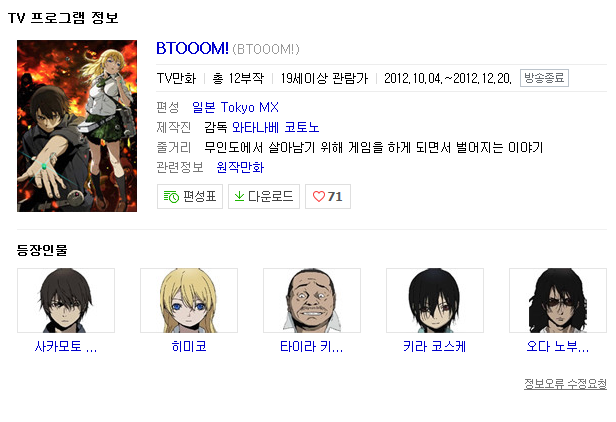The image size is (616, 422).
Task: Click the 방송종료 status badge
Action: 544,78
